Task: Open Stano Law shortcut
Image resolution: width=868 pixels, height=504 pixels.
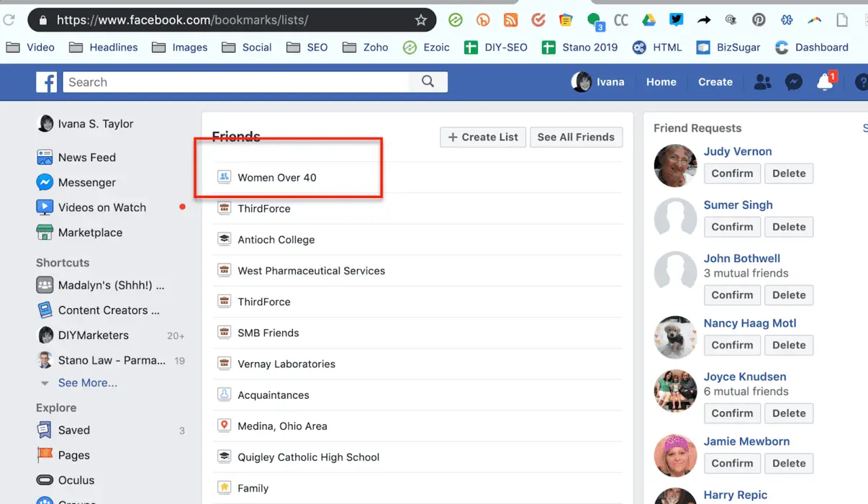Action: 112,360
